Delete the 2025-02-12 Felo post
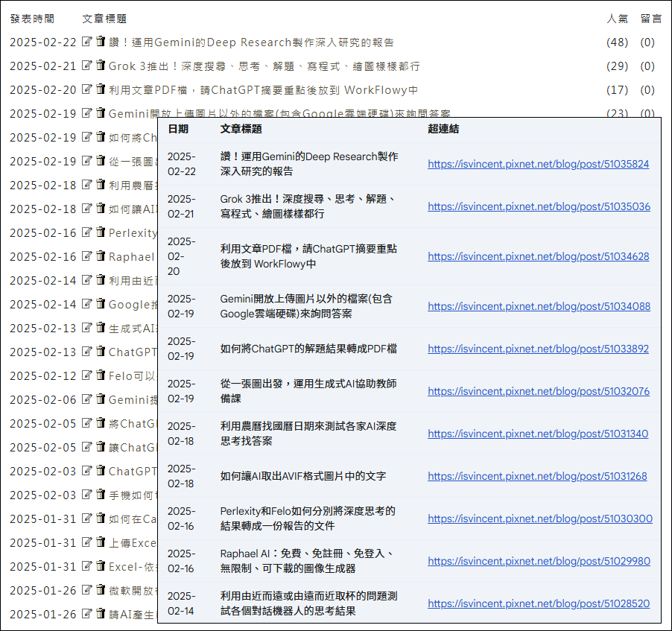 (101, 375)
